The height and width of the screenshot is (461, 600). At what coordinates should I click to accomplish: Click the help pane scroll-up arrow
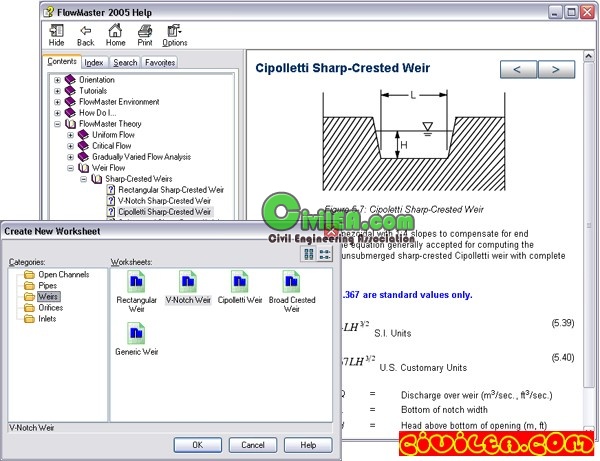click(589, 56)
